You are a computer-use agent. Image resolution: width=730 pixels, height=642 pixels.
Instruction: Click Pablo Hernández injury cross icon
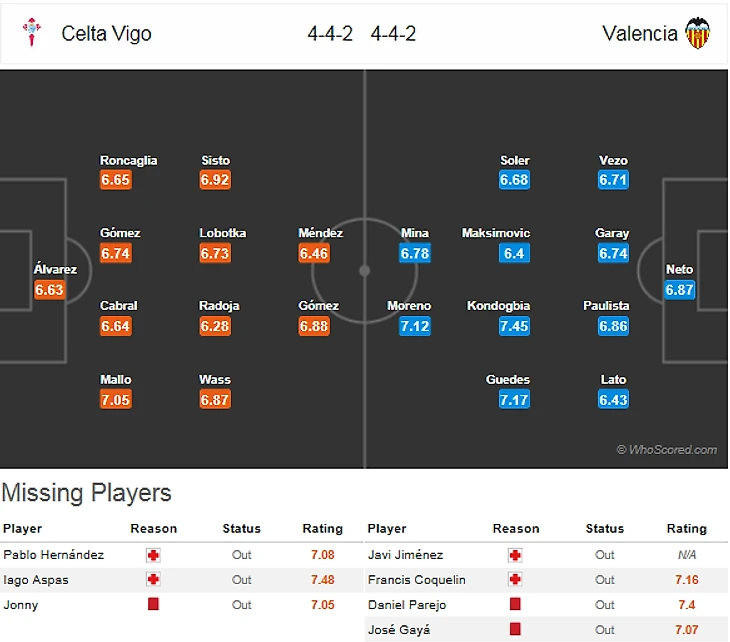153,555
